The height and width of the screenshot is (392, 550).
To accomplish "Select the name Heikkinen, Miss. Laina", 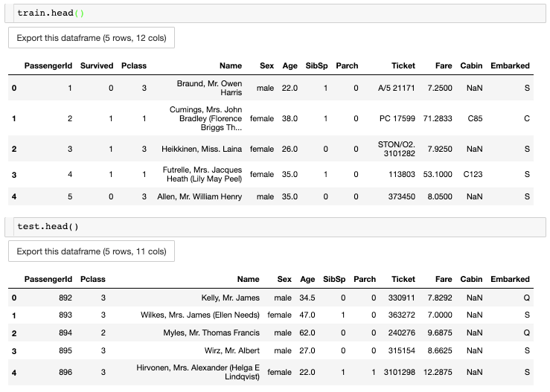I will pos(202,149).
